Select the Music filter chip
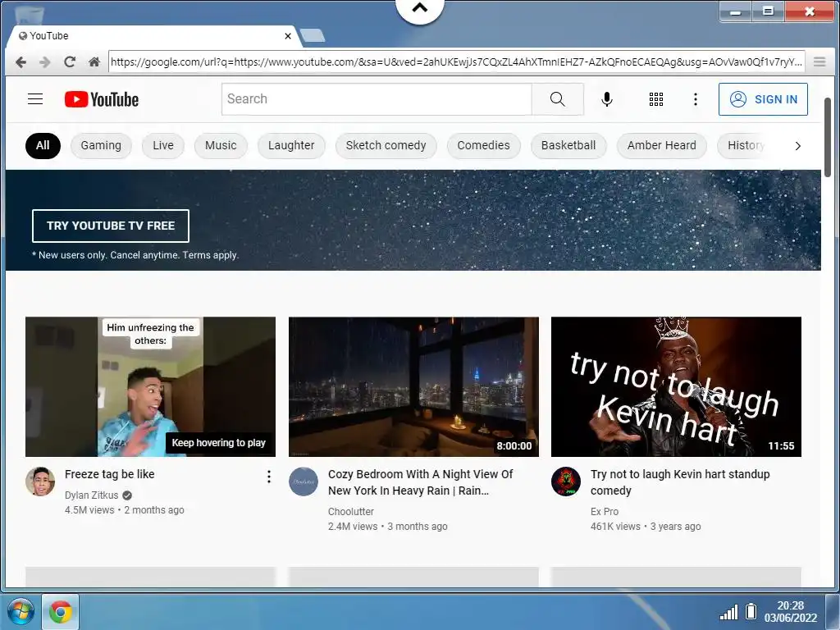This screenshot has height=630, width=840. 221,146
